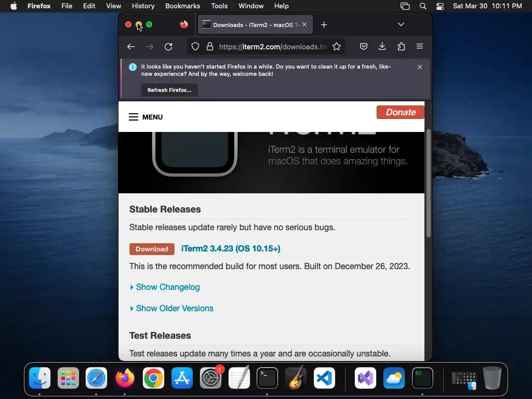Screen dimensions: 532x399
Task: Open the Apple menu
Action: click(14, 6)
